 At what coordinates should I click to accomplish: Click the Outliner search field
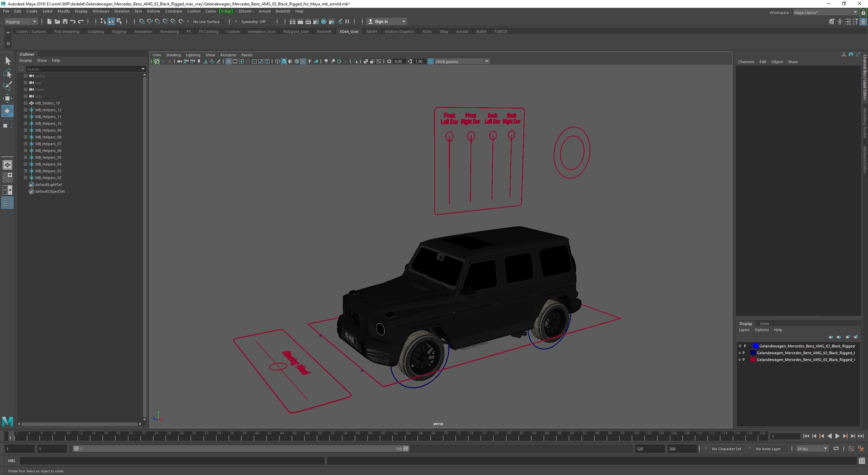pos(86,69)
